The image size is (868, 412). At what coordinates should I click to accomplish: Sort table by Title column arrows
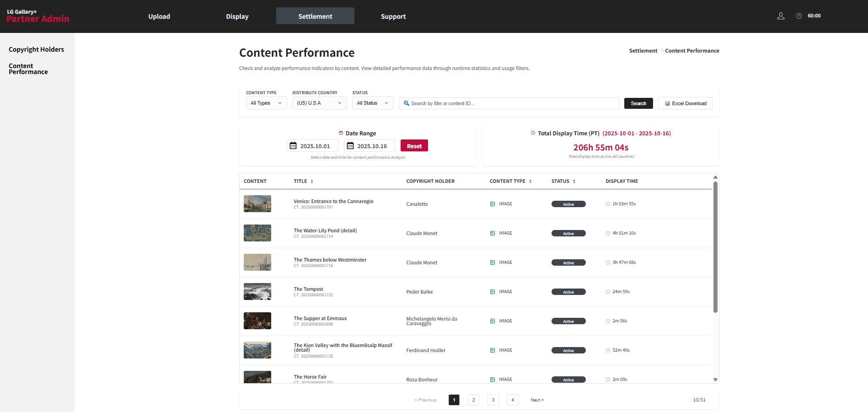click(x=312, y=182)
